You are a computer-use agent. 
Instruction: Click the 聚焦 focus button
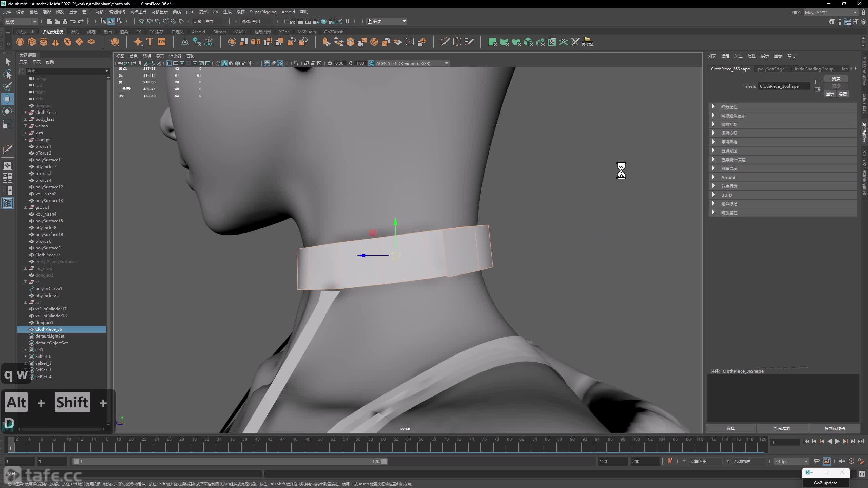pyautogui.click(x=836, y=79)
